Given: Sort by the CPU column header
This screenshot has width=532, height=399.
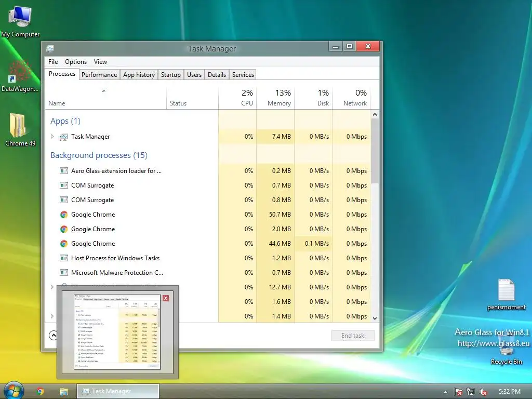Looking at the screenshot, I should [237, 98].
